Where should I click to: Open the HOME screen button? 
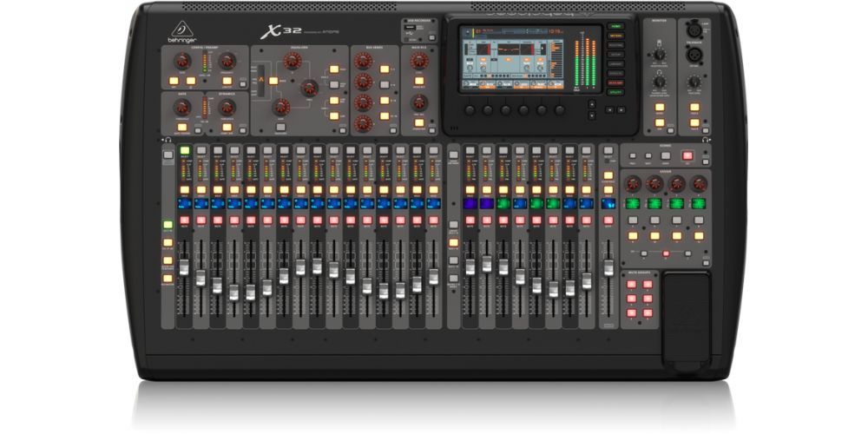(615, 27)
